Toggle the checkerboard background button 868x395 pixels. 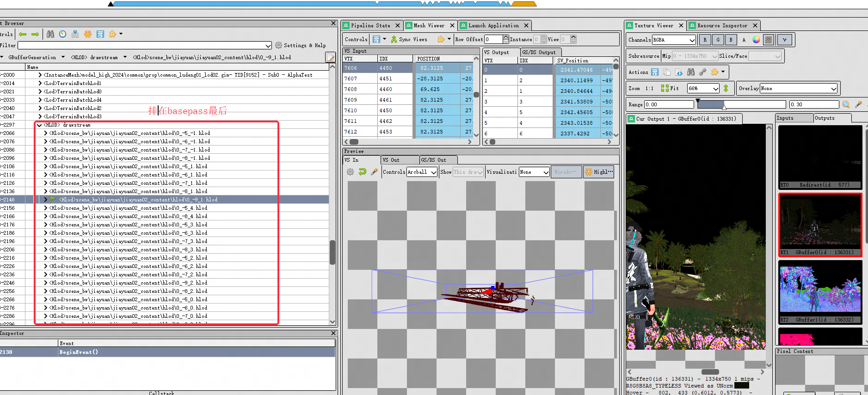(769, 40)
